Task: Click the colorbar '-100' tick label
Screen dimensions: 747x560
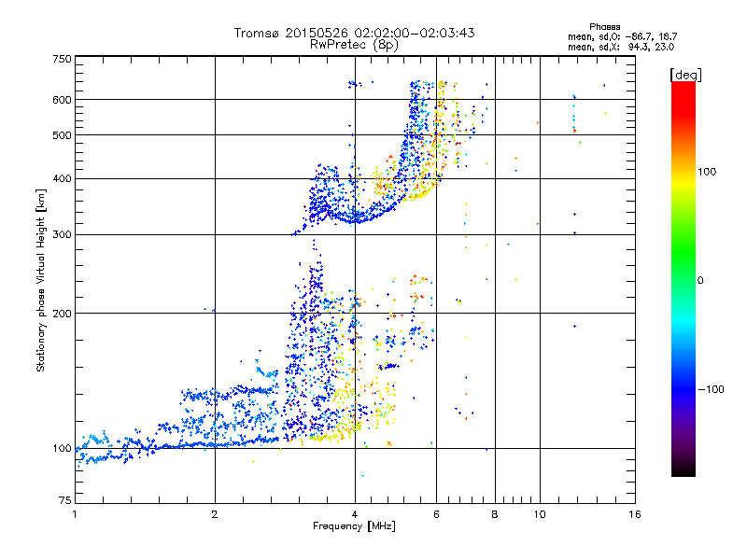Action: pos(711,389)
